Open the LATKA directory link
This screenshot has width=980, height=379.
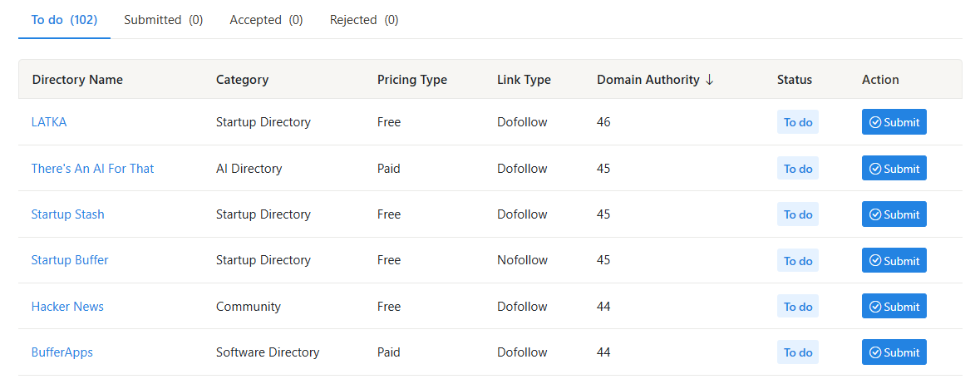(x=49, y=122)
